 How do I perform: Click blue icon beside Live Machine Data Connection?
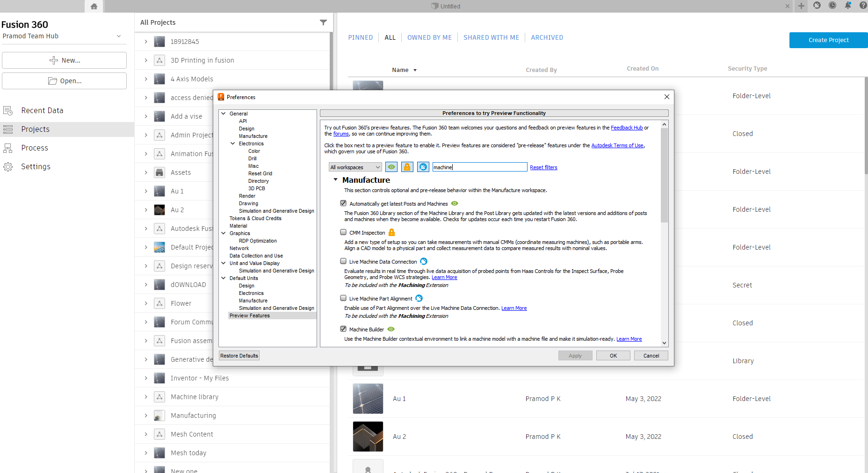click(x=424, y=261)
